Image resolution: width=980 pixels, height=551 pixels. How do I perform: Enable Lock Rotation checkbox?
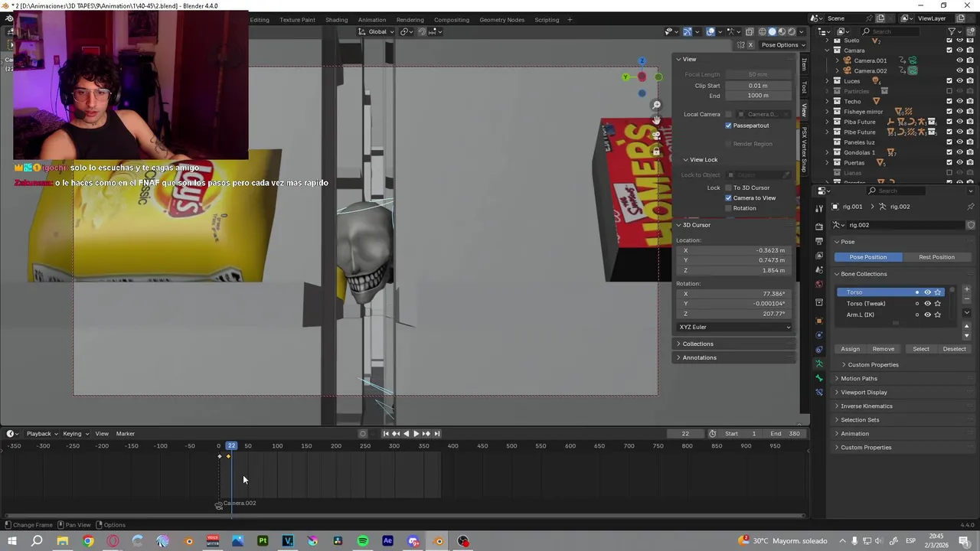click(x=729, y=208)
